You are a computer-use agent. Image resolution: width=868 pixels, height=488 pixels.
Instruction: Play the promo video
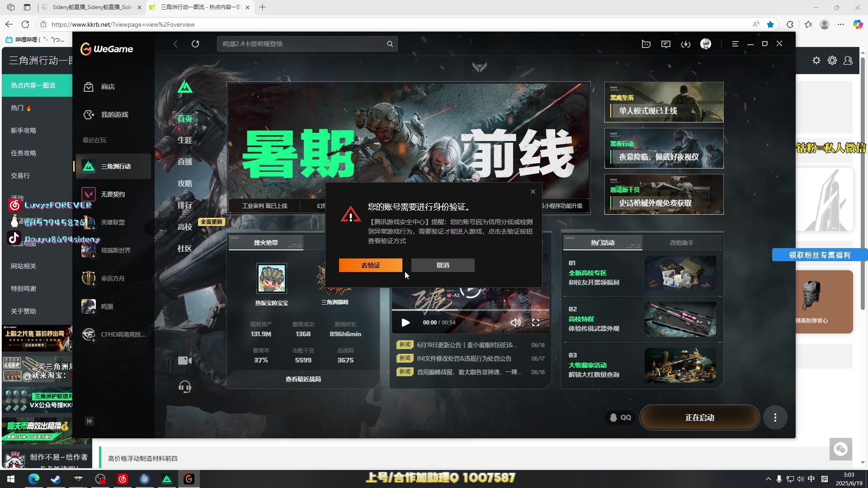(x=406, y=323)
